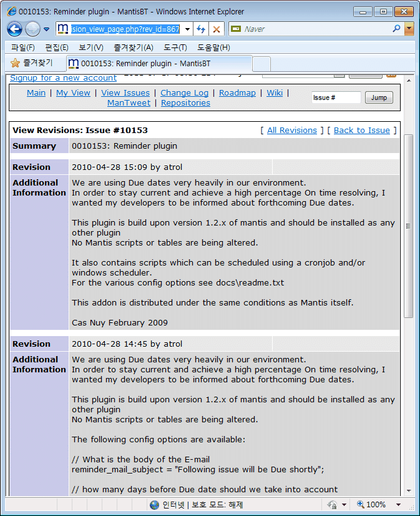The width and height of the screenshot is (420, 516).
Task: Open the privacy icon dropdown arrow
Action: 344,505
